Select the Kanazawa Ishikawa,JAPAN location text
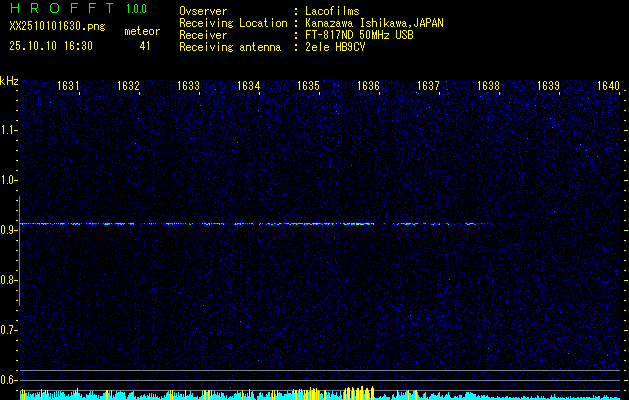Image resolution: width=629 pixels, height=400 pixels. coord(375,23)
